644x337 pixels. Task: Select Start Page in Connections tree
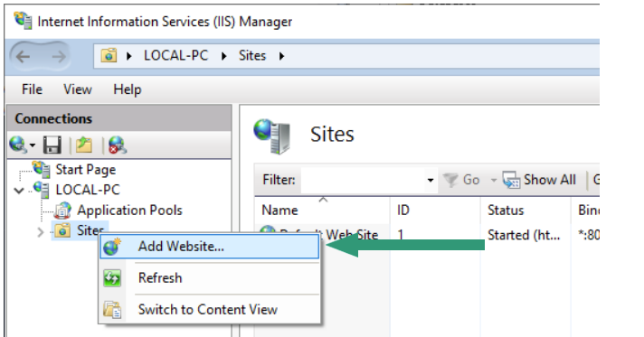pyautogui.click(x=85, y=170)
